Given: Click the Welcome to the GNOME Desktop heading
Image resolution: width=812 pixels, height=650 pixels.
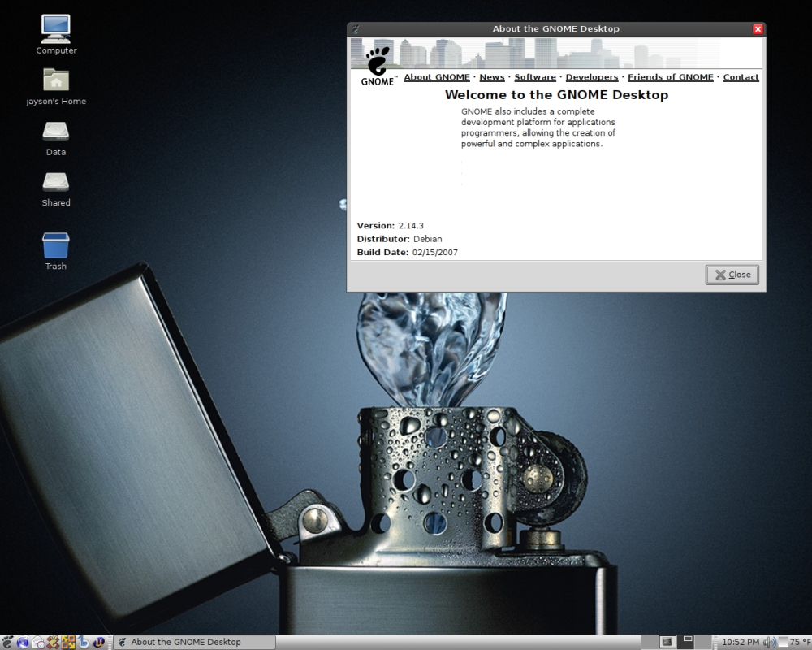Looking at the screenshot, I should (557, 95).
